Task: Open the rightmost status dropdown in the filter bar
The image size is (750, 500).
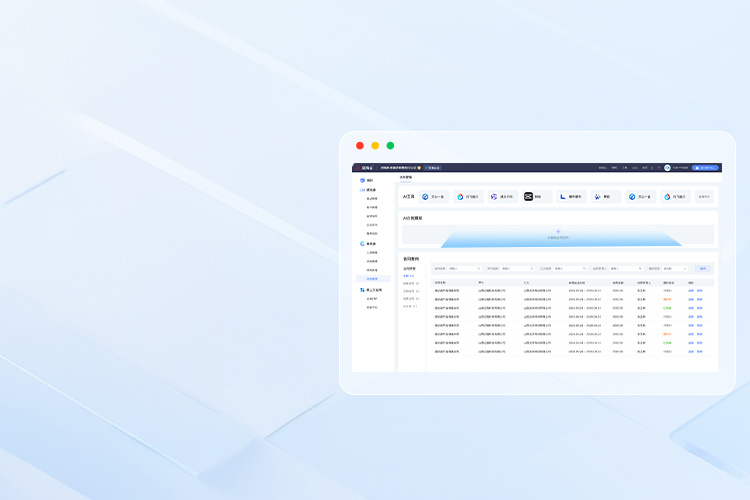Action: 669,268
